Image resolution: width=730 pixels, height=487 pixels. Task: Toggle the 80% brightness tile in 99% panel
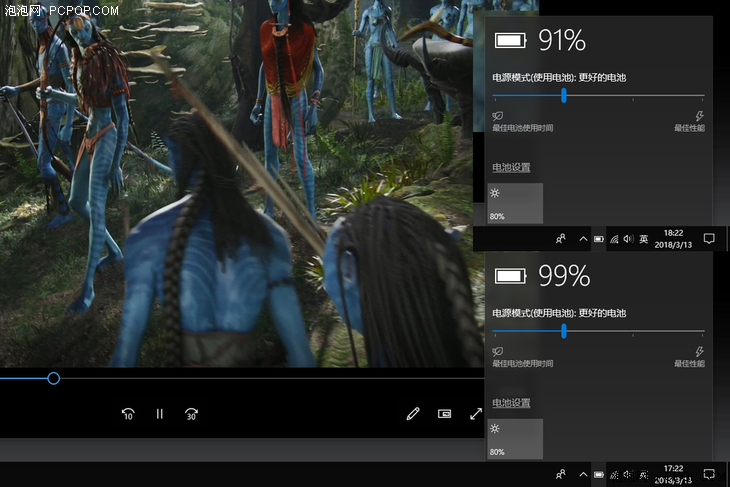pos(515,439)
